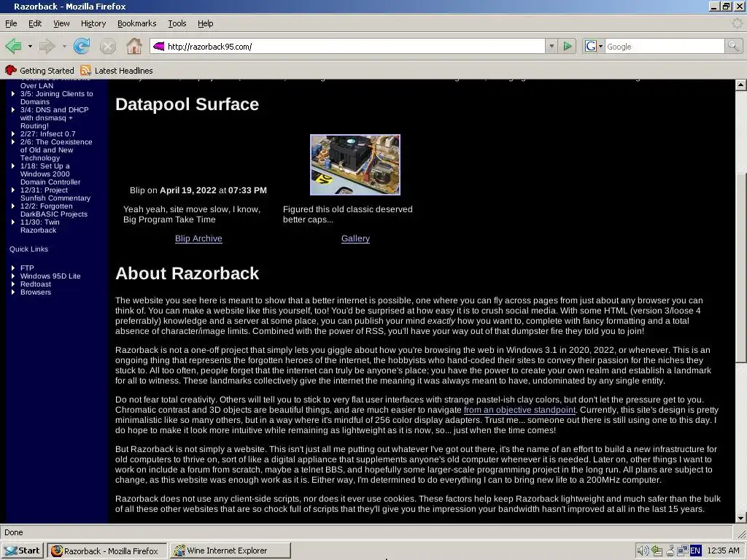Open the View menu
Viewport: 747px width, 560px height.
[61, 23]
